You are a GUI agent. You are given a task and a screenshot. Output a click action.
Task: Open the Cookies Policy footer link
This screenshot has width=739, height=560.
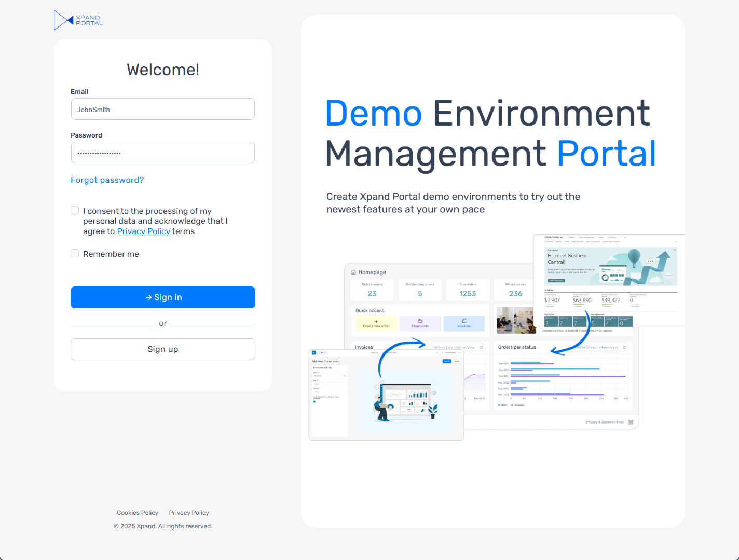click(x=138, y=513)
